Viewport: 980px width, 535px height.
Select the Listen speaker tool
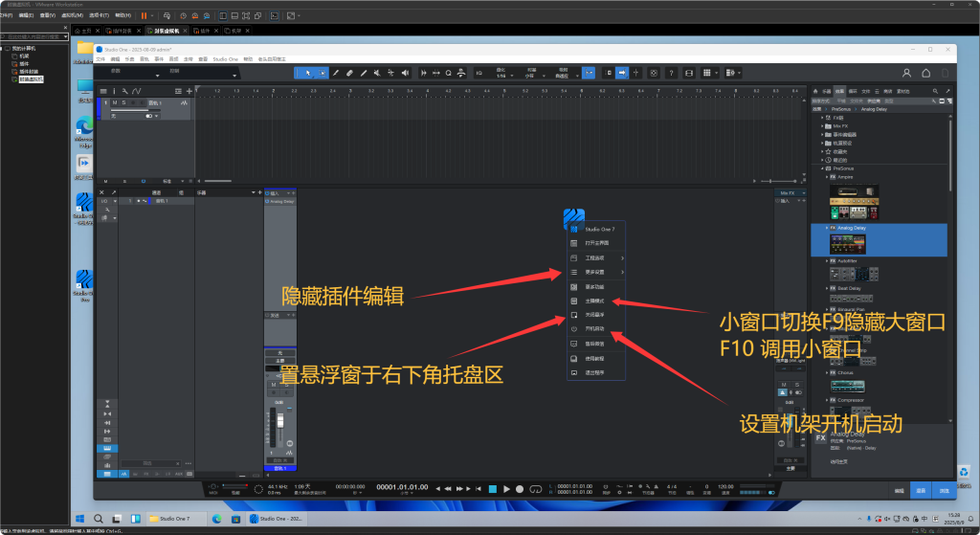pyautogui.click(x=405, y=73)
